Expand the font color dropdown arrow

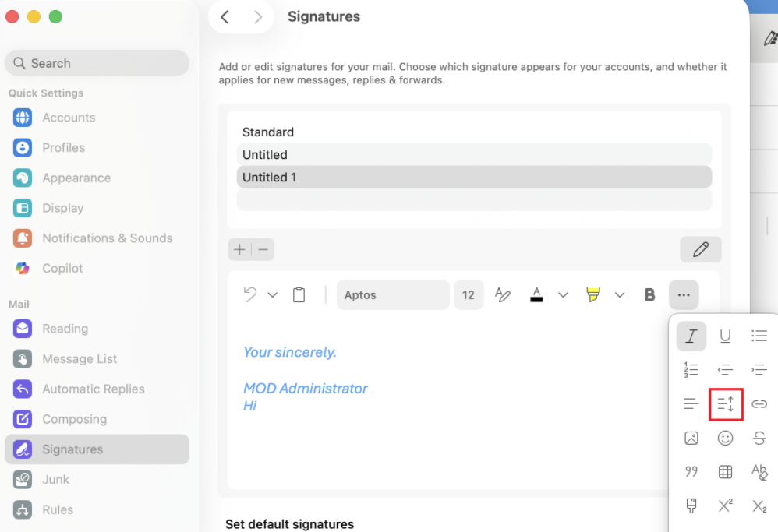(x=563, y=295)
